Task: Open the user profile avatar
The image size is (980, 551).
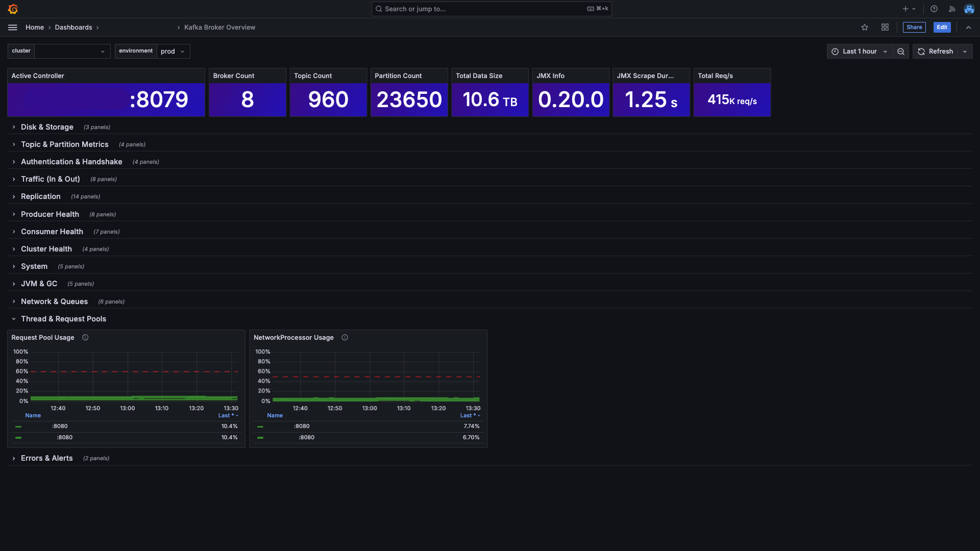Action: click(x=969, y=9)
